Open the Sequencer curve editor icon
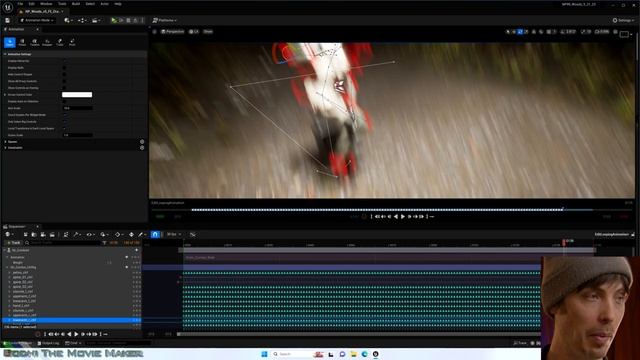The height and width of the screenshot is (360, 640). (193, 235)
